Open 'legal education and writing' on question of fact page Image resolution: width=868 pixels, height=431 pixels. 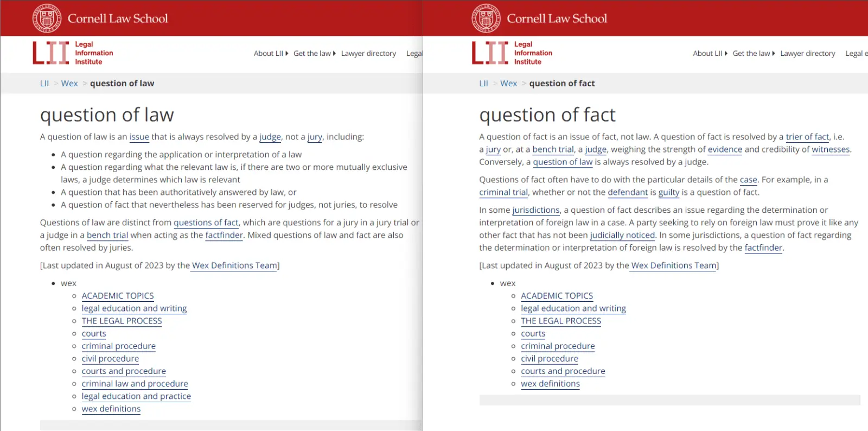tap(574, 308)
